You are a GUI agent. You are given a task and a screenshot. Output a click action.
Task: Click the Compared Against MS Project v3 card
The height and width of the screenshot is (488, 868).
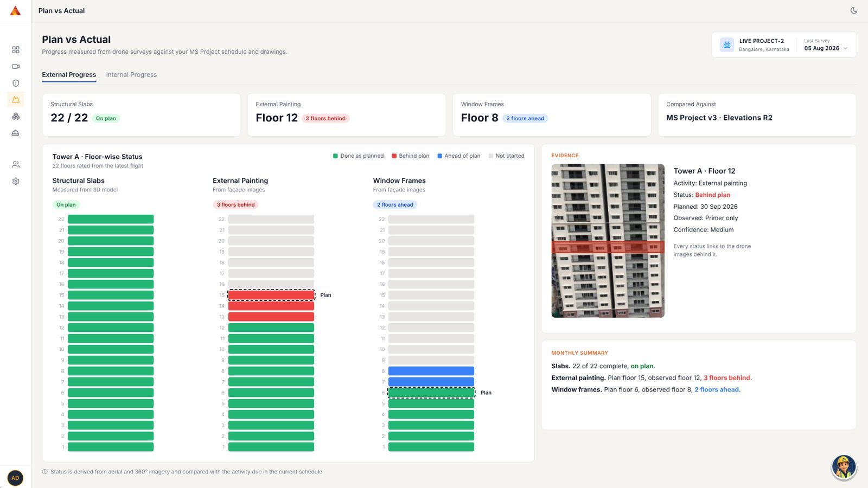[x=757, y=114]
